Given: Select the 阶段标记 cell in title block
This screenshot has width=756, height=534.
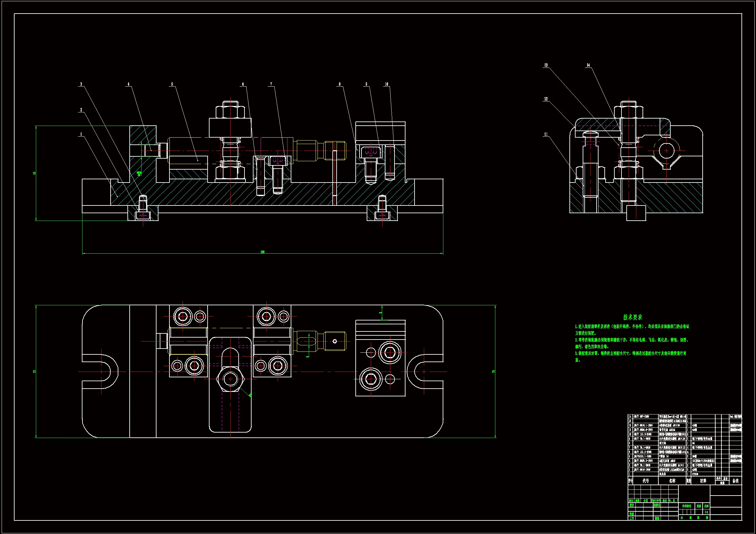Looking at the screenshot, I should (686, 506).
